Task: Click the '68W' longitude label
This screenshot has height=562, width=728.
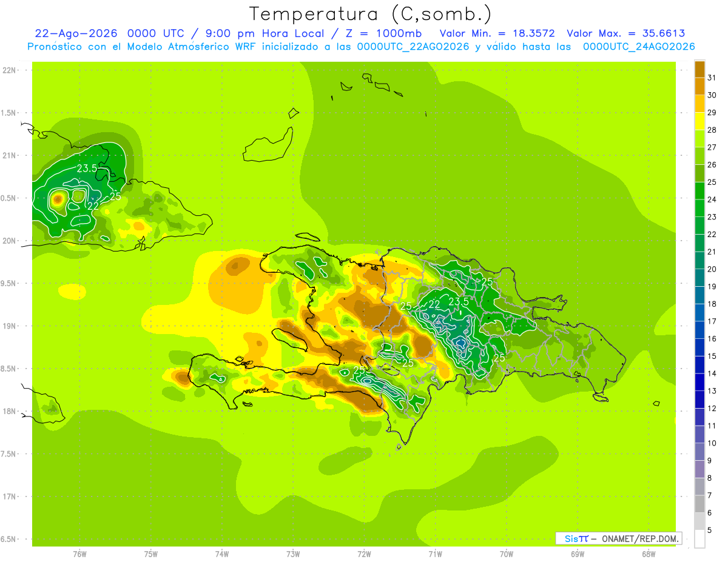Action: [x=649, y=554]
